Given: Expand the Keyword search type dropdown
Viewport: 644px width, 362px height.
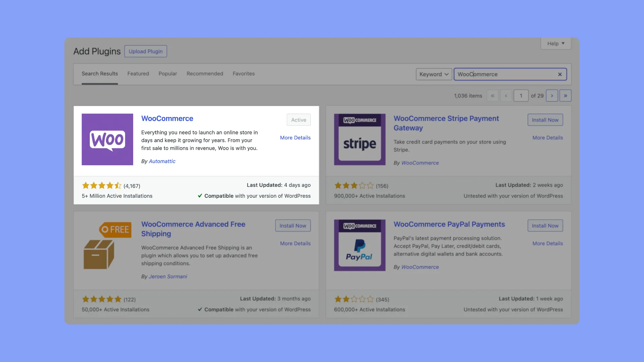Looking at the screenshot, I should 434,74.
